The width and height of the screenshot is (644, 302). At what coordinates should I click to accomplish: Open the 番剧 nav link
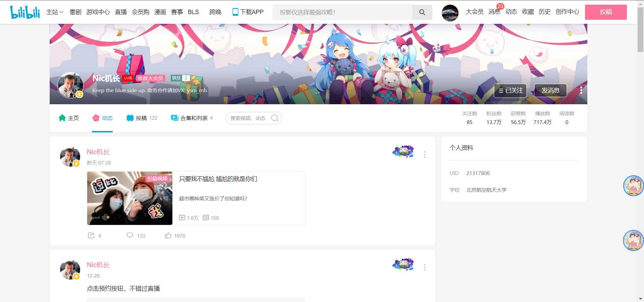(75, 12)
